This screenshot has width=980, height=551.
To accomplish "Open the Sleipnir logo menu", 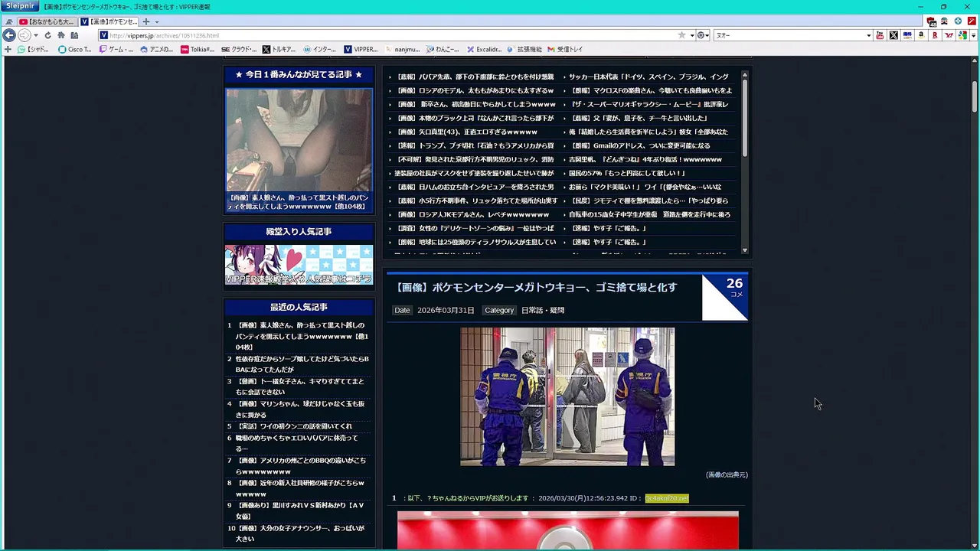I will point(21,6).
